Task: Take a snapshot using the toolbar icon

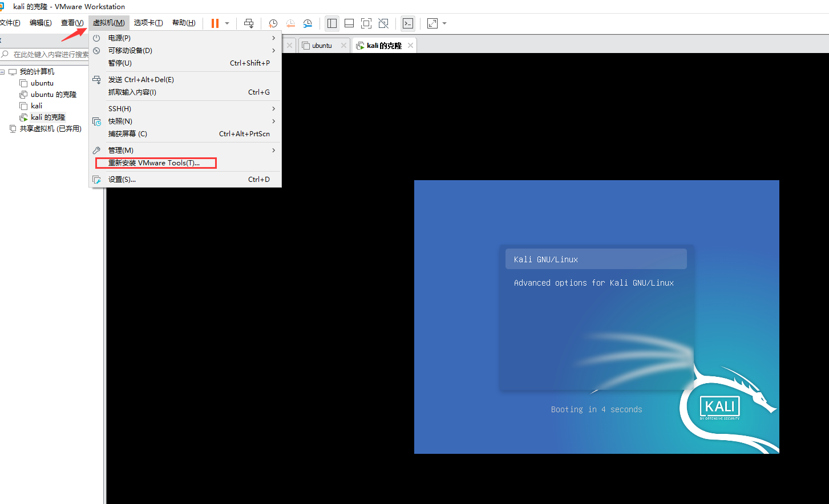Action: [273, 23]
